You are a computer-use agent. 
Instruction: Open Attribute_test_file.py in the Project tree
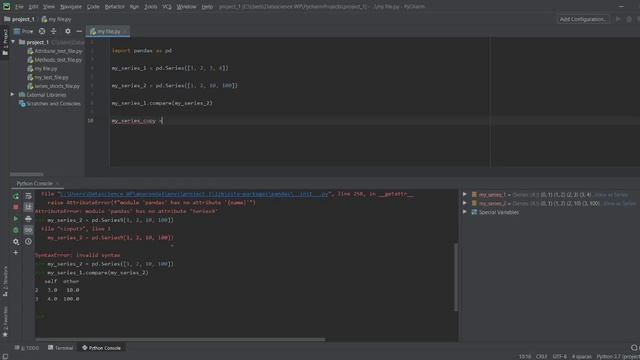[x=55, y=51]
